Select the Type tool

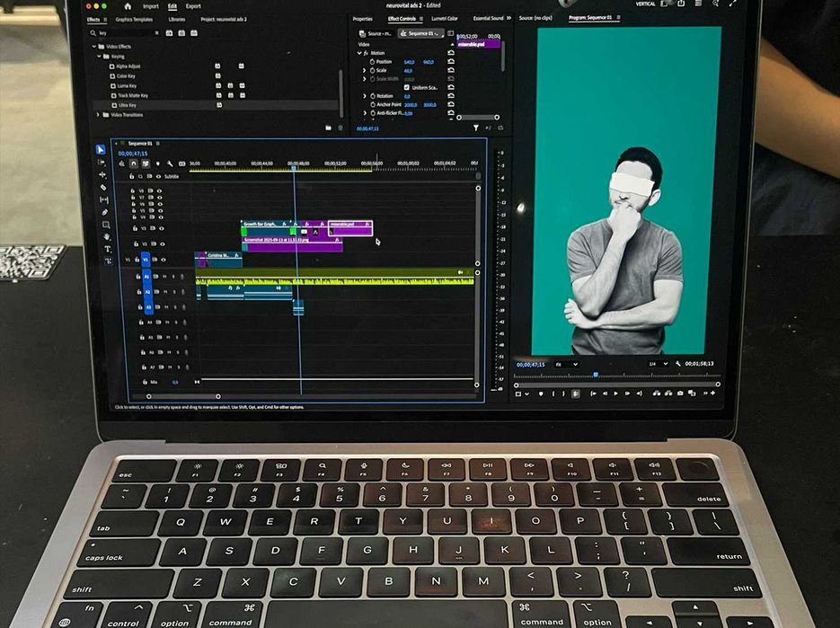(108, 249)
